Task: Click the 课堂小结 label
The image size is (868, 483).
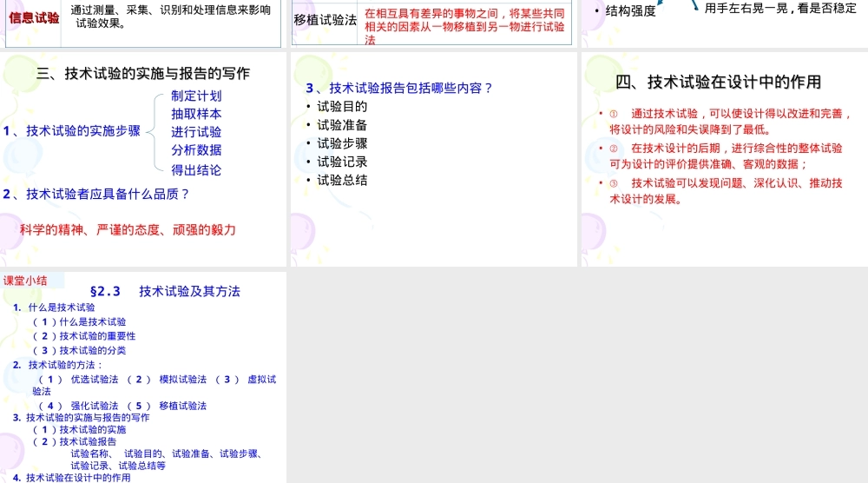Action: (x=25, y=281)
